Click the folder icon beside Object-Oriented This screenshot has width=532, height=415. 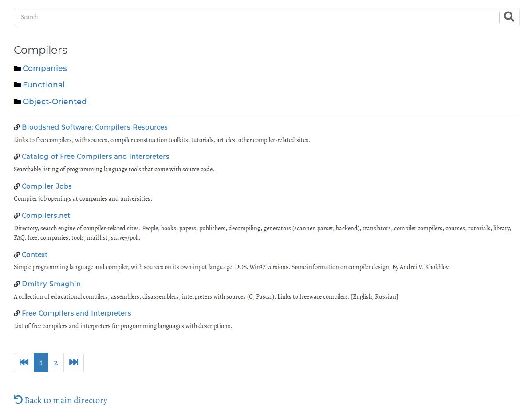17,102
